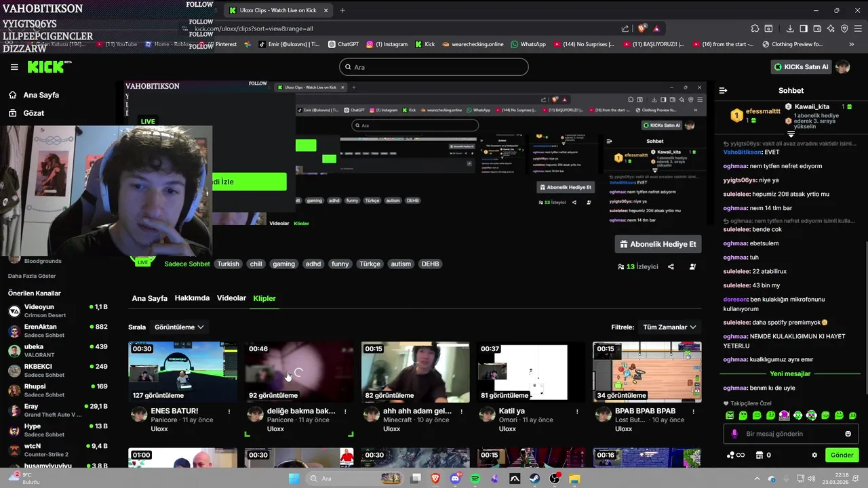Open recommended channel EremAktan
This screenshot has height=488, width=868.
pyautogui.click(x=59, y=331)
